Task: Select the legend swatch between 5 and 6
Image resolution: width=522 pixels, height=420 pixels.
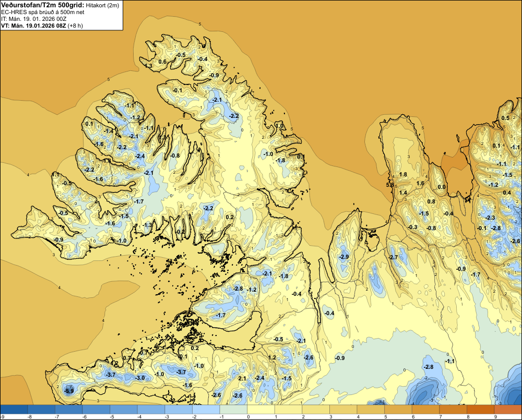Action: tap(398, 410)
